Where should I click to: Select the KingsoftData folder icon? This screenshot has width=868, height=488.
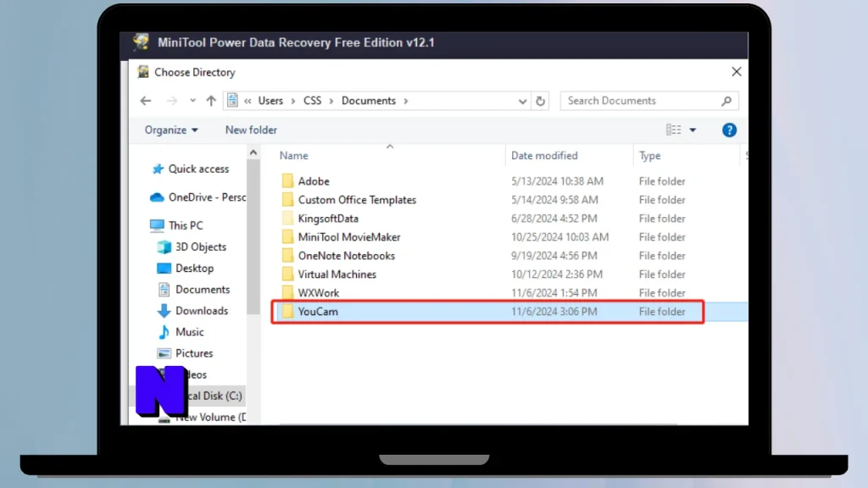[287, 219]
